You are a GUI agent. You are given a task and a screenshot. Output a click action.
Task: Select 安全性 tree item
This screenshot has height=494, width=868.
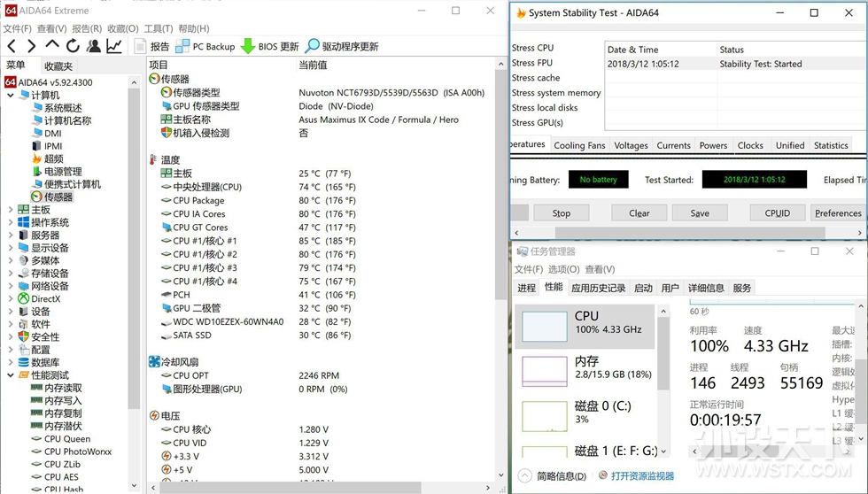[39, 337]
